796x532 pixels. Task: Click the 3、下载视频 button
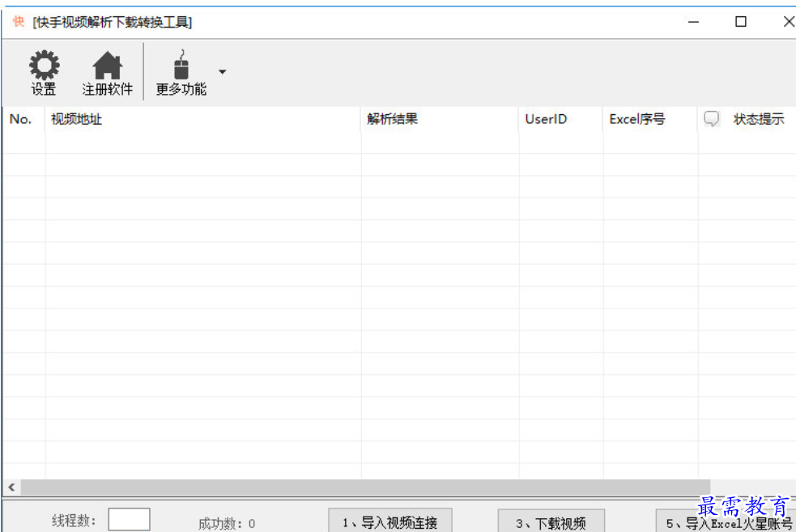click(x=551, y=521)
